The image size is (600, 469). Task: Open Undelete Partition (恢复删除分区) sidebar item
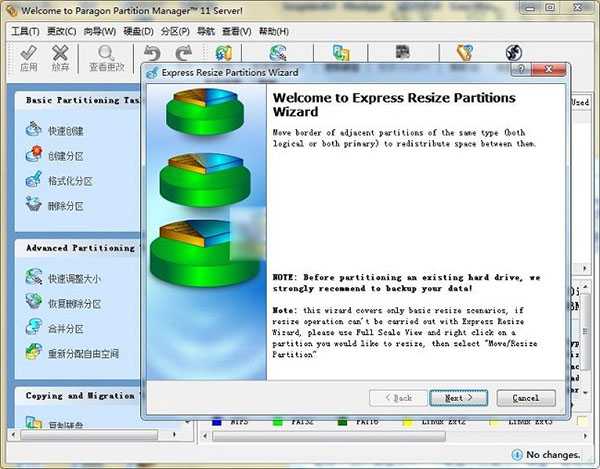73,303
